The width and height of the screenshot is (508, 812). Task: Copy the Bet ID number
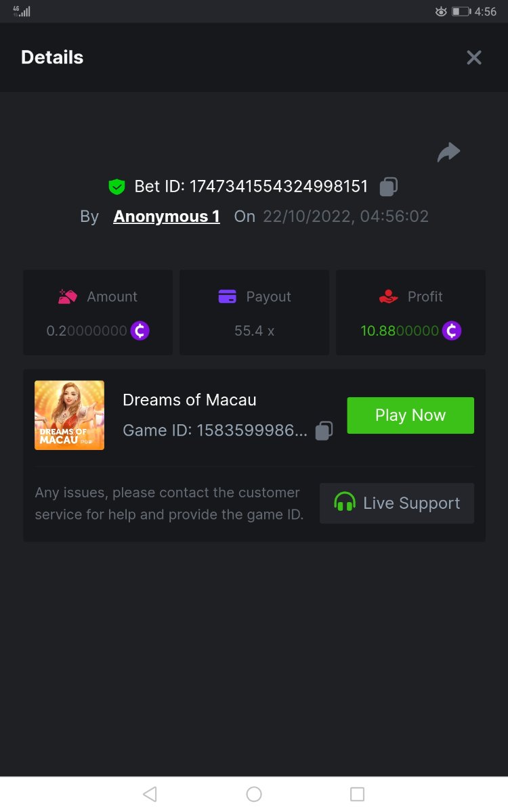coord(388,186)
